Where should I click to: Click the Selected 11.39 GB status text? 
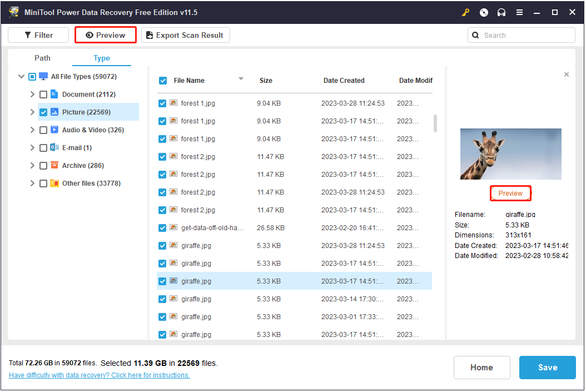coord(159,363)
